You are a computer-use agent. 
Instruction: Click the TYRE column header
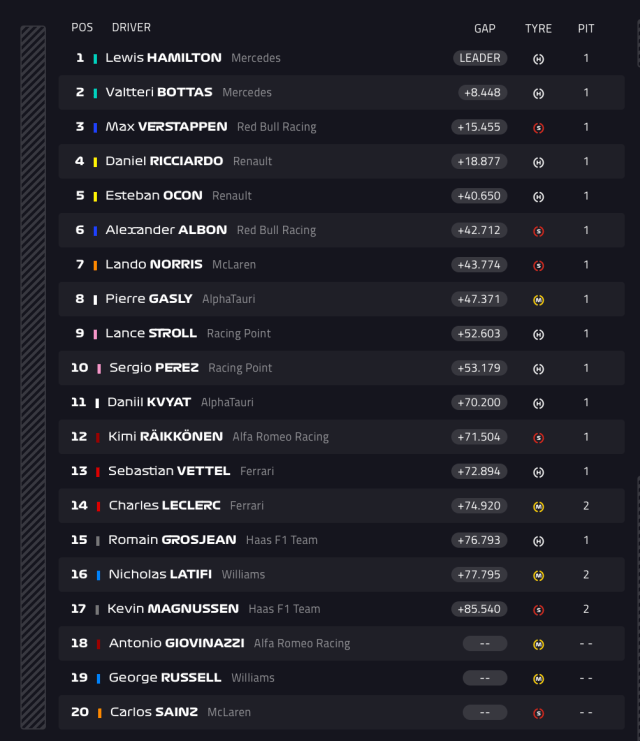tap(538, 28)
